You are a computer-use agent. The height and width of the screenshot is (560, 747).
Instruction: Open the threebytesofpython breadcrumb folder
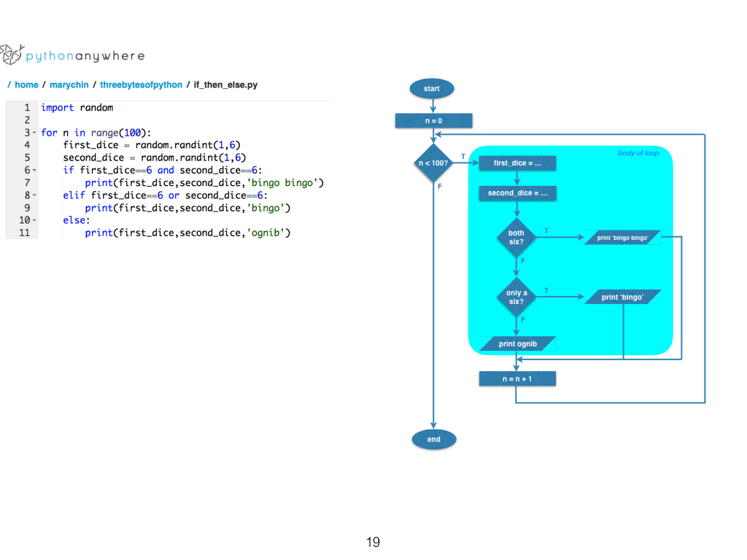(x=141, y=85)
